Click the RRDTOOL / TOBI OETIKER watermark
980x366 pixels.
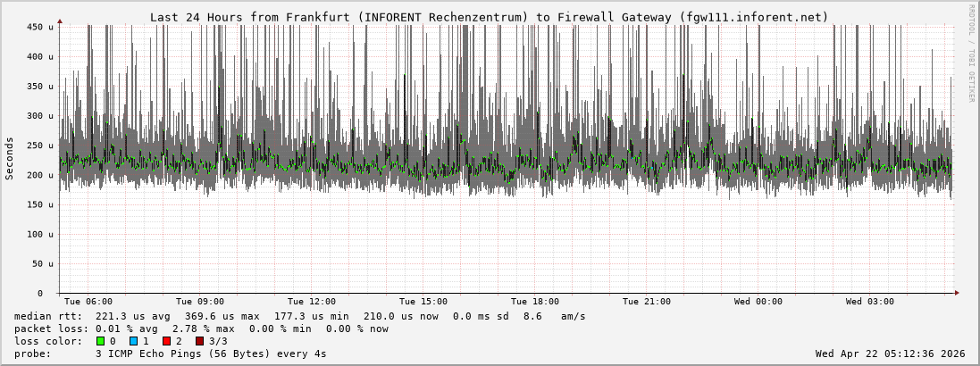point(971,52)
